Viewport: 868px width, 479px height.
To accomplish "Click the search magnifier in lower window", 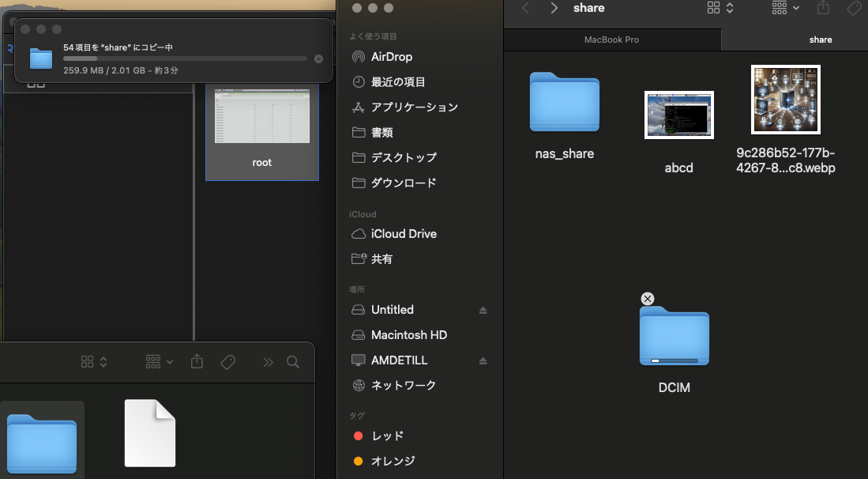I will tap(293, 362).
